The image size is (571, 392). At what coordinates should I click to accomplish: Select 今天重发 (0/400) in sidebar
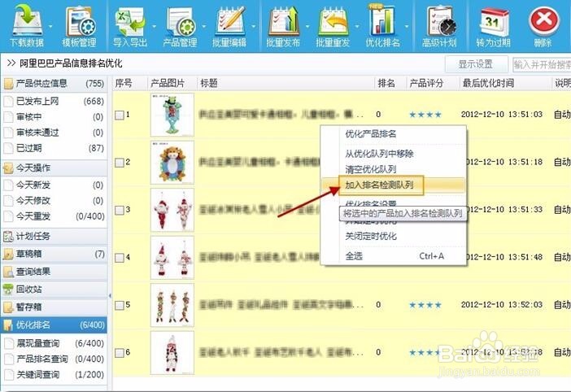click(x=54, y=216)
